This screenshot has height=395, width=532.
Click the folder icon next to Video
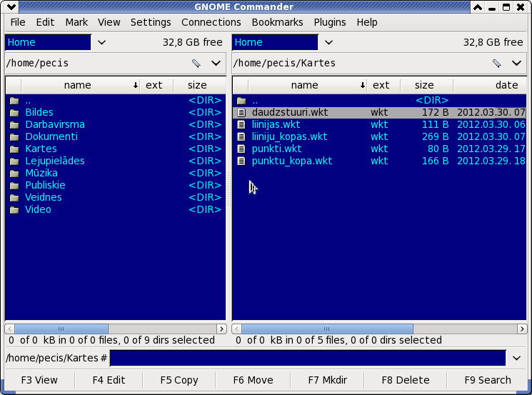[x=14, y=210]
